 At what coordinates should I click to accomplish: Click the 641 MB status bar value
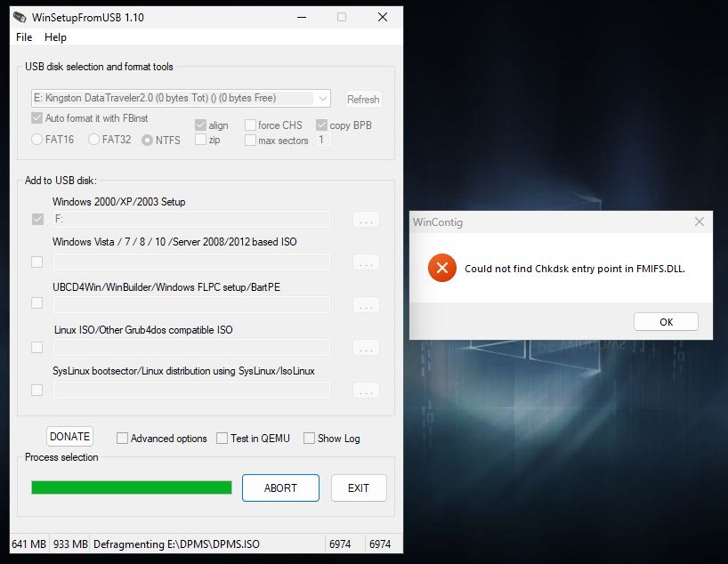point(28,544)
